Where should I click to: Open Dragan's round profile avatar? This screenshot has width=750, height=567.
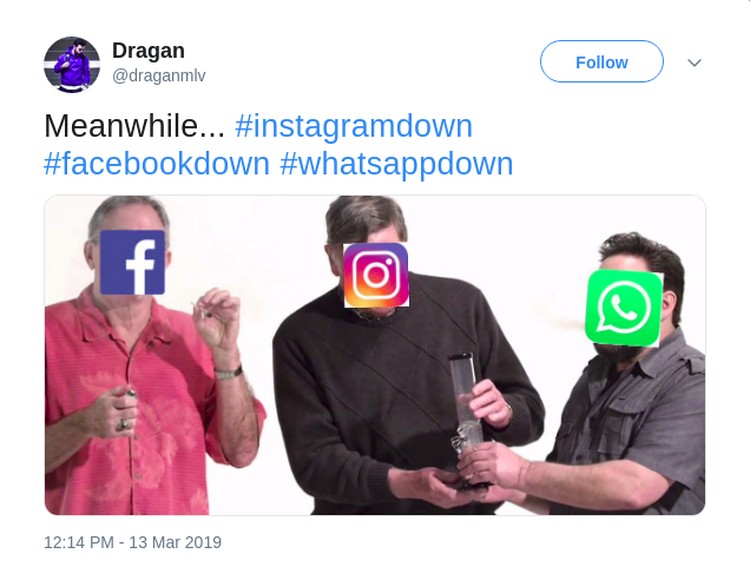[x=72, y=65]
